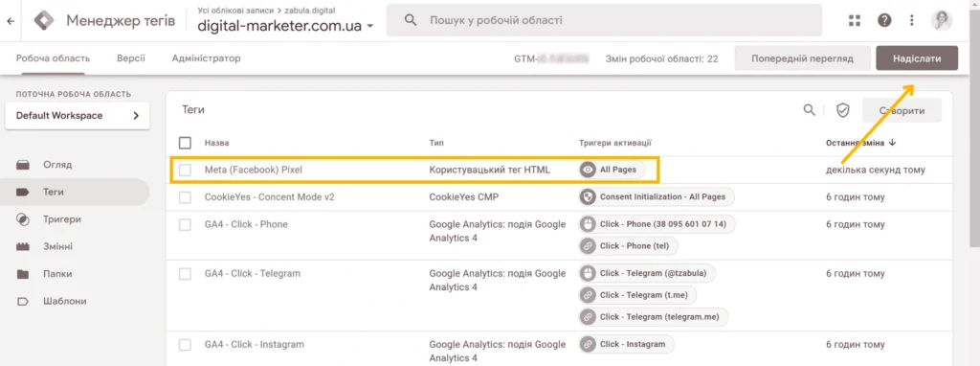Click the Папки folder icon in sidebar
Viewport: 980px width, 366px height.
(23, 274)
